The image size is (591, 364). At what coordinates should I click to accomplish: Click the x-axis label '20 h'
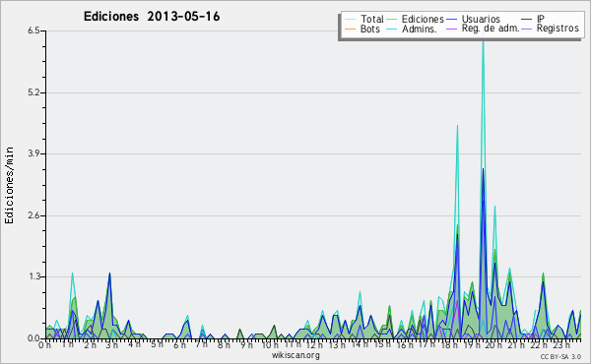pyautogui.click(x=493, y=345)
